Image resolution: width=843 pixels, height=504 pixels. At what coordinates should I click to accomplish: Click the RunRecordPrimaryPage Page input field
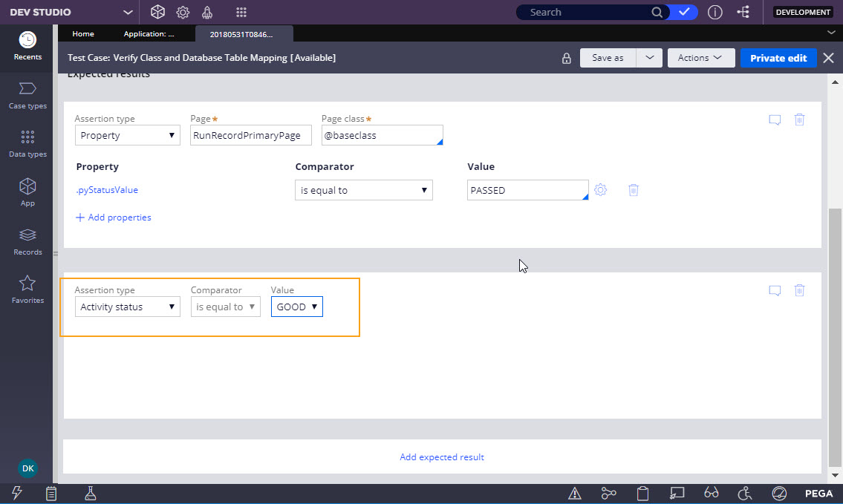coord(250,136)
